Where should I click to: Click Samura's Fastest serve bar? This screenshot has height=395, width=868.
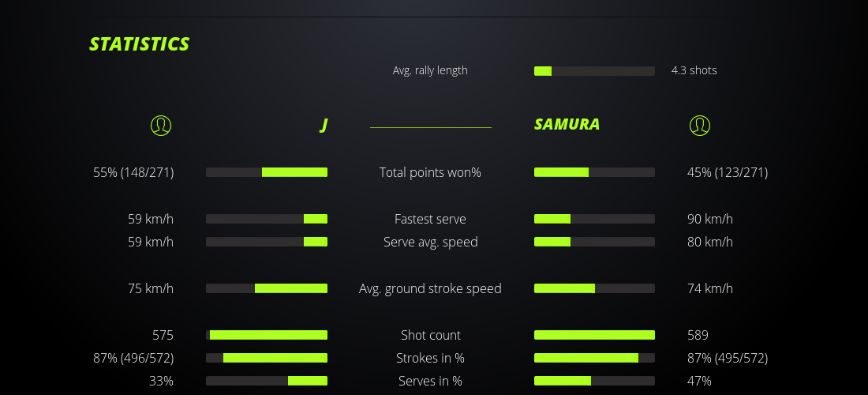pos(594,219)
